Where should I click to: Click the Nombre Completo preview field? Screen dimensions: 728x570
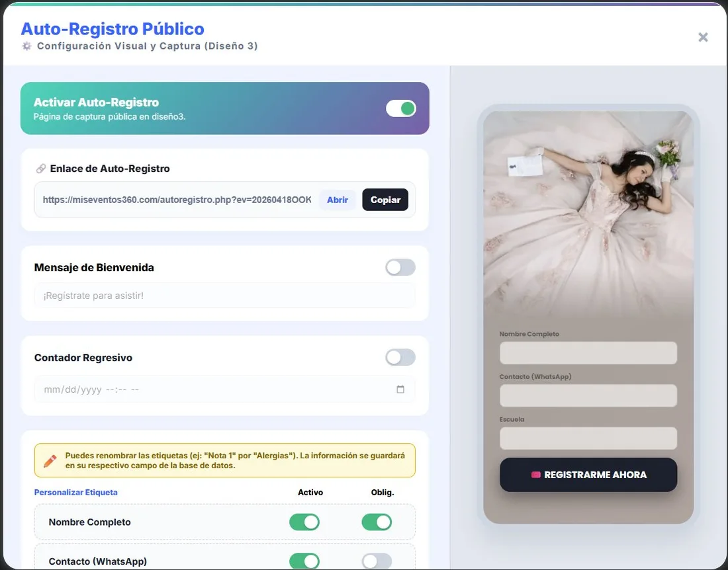coord(588,353)
